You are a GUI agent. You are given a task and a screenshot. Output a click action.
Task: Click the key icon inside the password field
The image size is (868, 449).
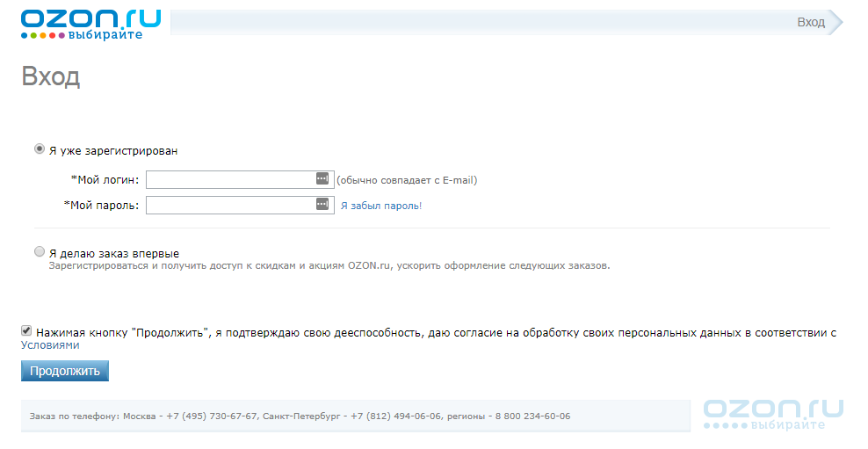click(x=322, y=204)
